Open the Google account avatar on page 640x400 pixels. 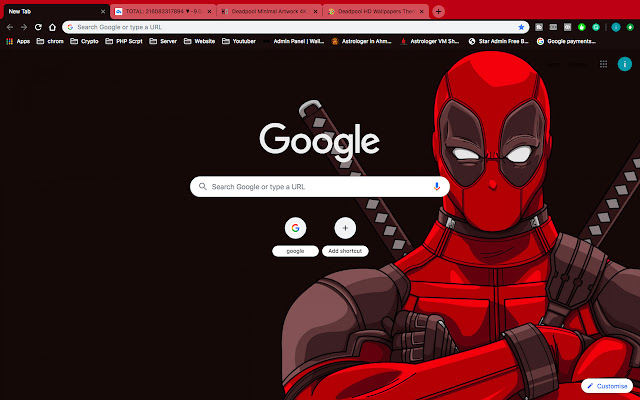point(624,64)
